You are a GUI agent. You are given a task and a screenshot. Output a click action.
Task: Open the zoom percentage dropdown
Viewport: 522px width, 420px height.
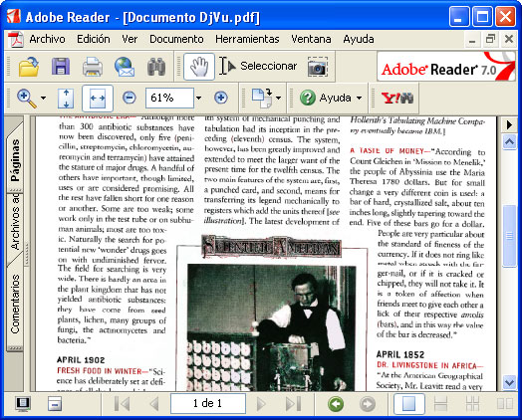tap(199, 99)
